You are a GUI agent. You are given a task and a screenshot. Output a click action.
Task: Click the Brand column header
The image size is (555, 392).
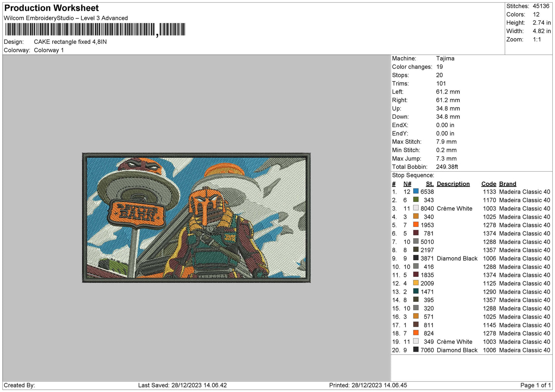508,184
